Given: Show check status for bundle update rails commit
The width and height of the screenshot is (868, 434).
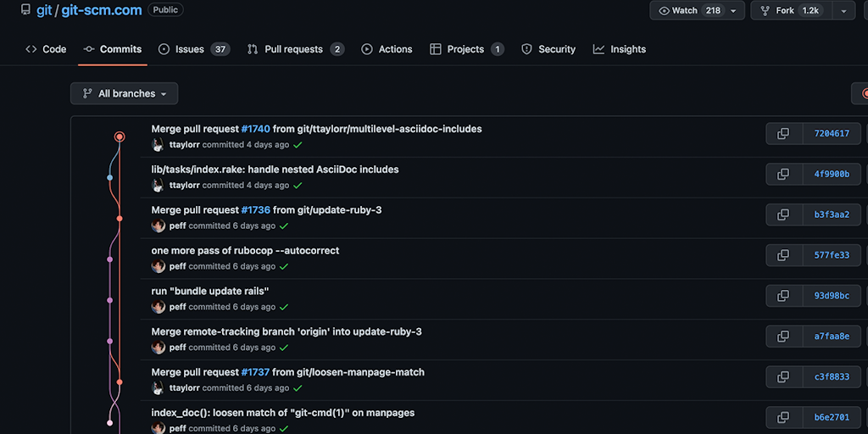Looking at the screenshot, I should (284, 307).
